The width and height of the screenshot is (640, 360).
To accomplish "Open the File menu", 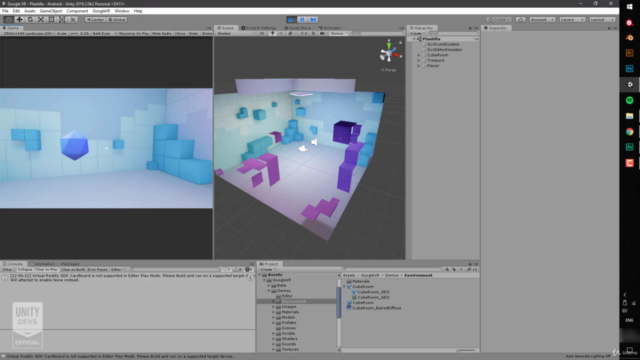I will coord(5,11).
